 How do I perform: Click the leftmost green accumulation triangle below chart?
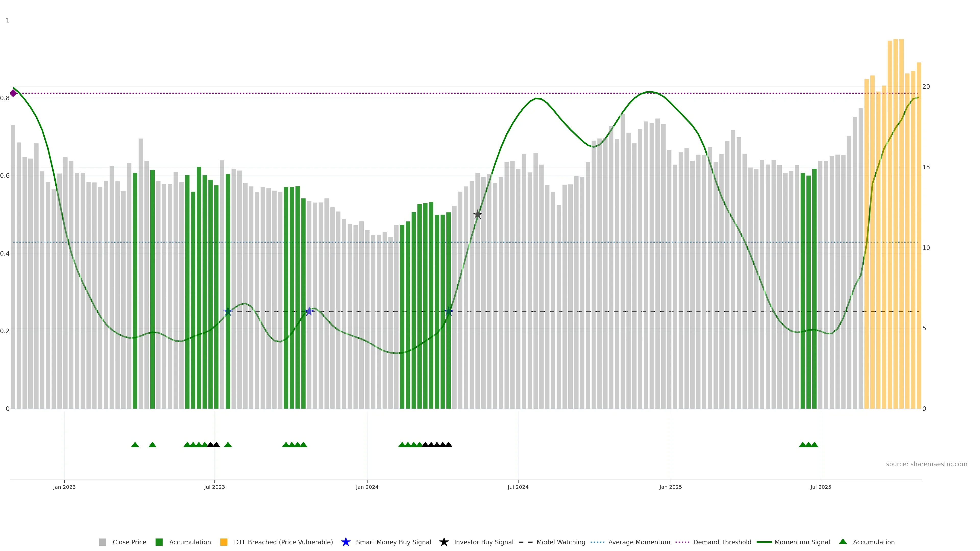(135, 445)
